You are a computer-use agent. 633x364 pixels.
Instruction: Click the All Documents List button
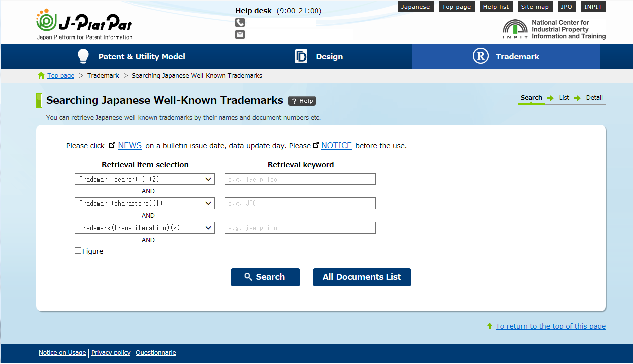[x=361, y=277]
